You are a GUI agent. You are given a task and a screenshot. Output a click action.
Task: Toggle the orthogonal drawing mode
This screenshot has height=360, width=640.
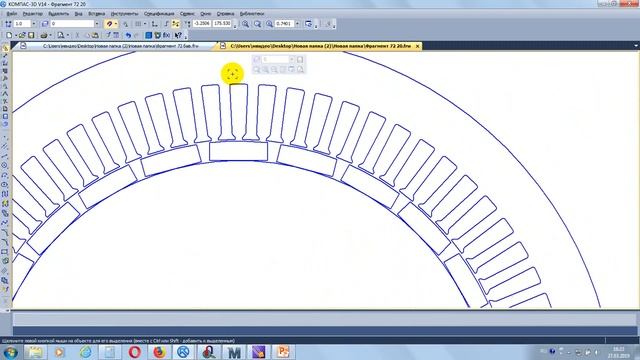click(167, 24)
